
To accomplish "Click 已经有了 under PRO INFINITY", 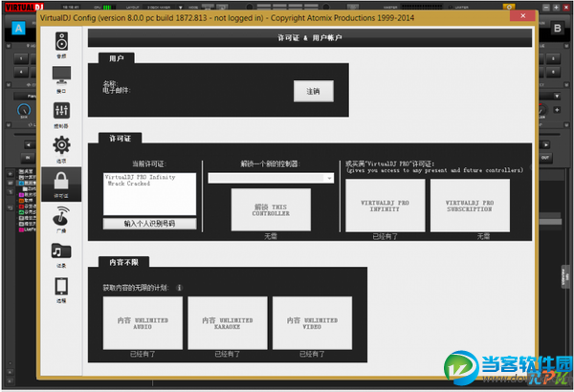I will (x=386, y=237).
